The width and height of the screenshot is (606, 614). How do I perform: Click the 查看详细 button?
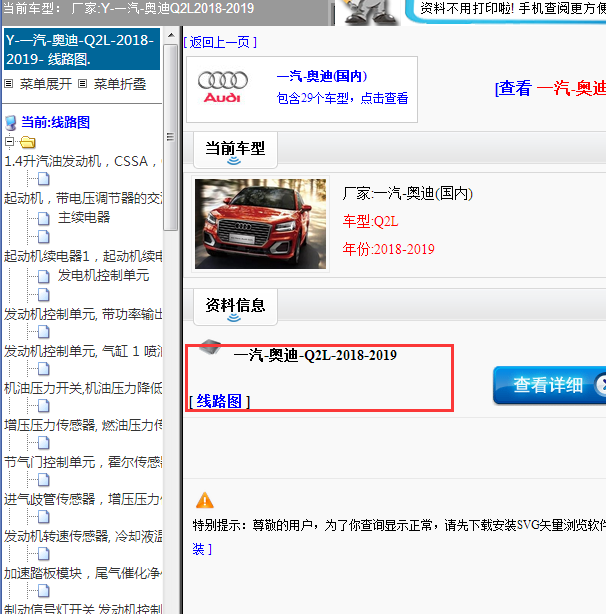549,385
